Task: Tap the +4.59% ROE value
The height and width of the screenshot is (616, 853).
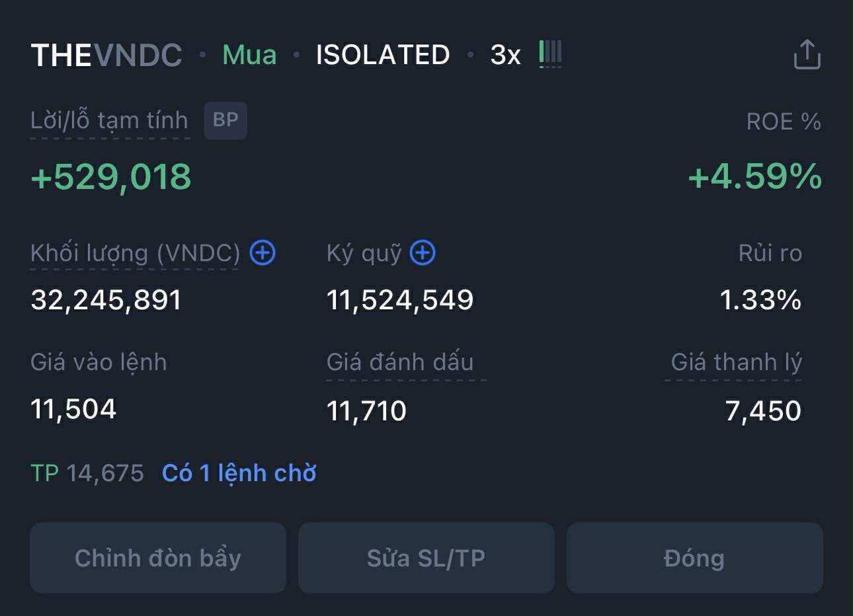Action: click(x=754, y=177)
